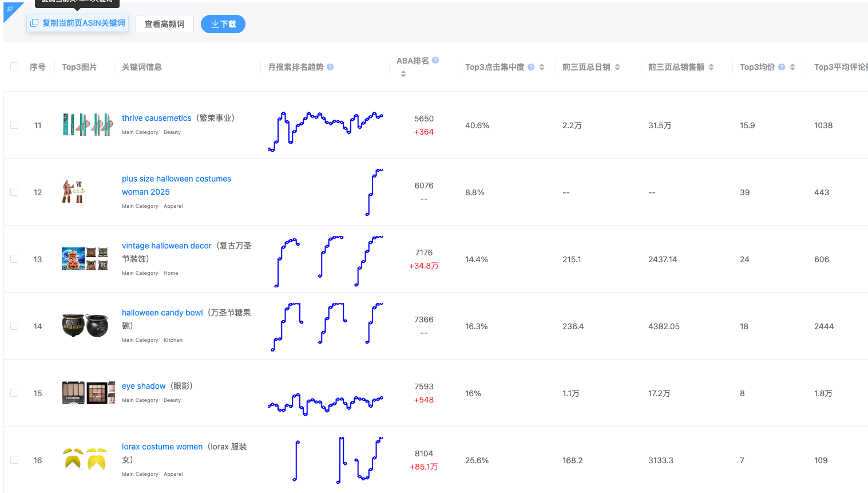Image resolution: width=868 pixels, height=493 pixels.
Task: Toggle the select-all checkbox in table header
Action: (14, 67)
